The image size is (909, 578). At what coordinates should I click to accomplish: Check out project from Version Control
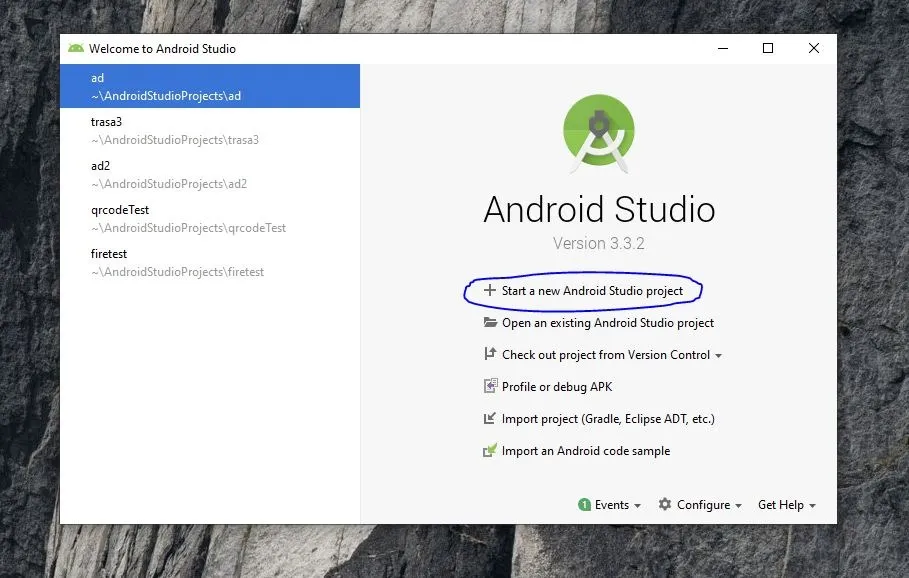606,355
